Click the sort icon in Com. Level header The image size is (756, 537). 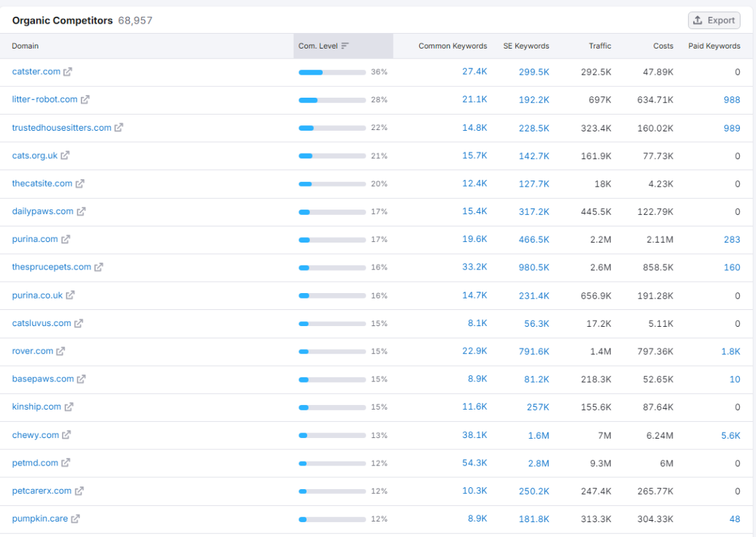(345, 46)
